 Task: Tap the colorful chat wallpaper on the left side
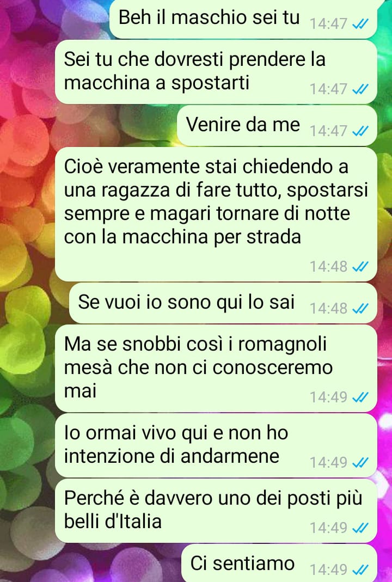[x=26, y=297]
